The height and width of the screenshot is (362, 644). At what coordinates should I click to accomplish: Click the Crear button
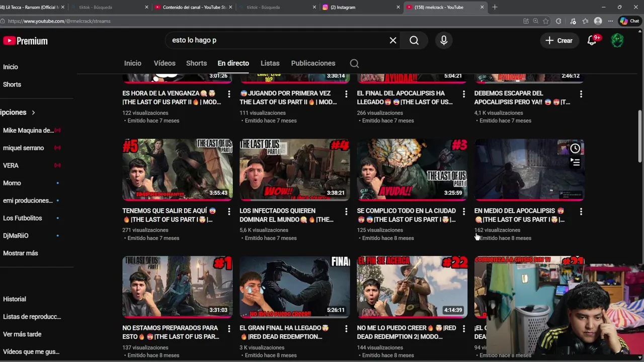[x=559, y=41]
